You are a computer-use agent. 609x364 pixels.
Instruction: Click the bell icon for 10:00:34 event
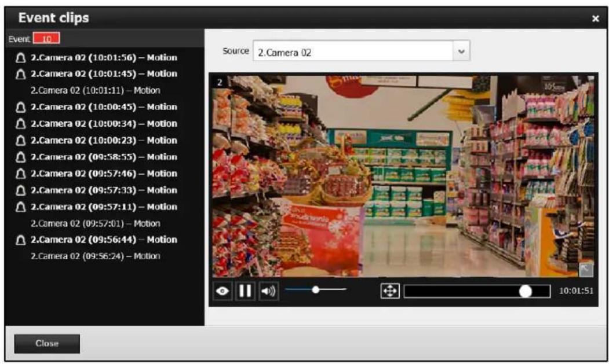[21, 124]
